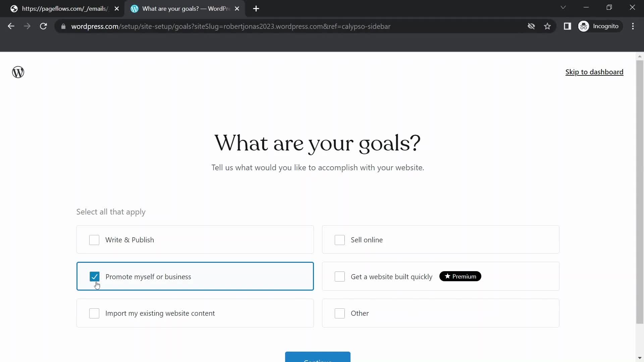Switch to the WordPress goals tab
The image size is (644, 362).
[x=185, y=8]
